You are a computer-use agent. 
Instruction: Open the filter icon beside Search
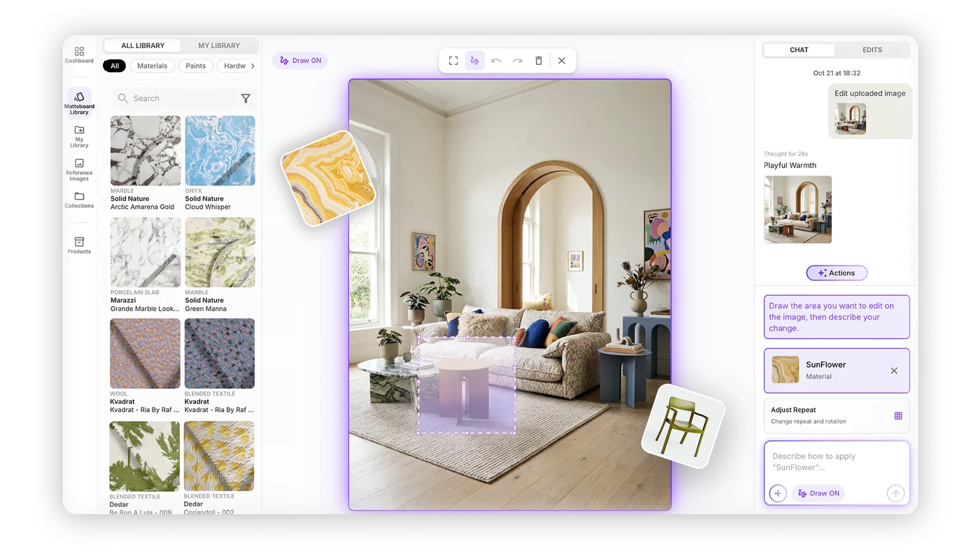pyautogui.click(x=246, y=99)
